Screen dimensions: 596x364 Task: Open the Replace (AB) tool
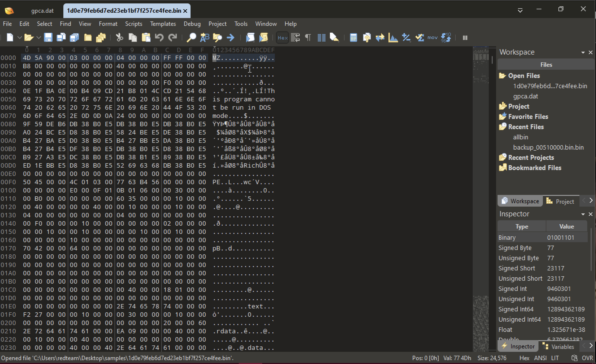click(205, 38)
